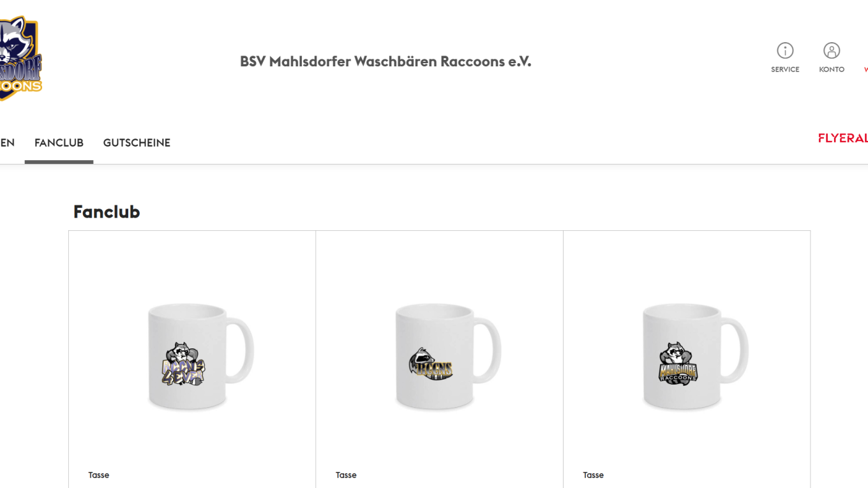Click the SERVICE text label
The image size is (868, 488).
(785, 70)
